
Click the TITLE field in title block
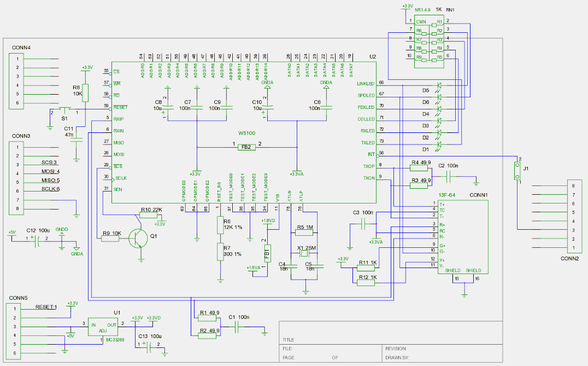click(289, 340)
